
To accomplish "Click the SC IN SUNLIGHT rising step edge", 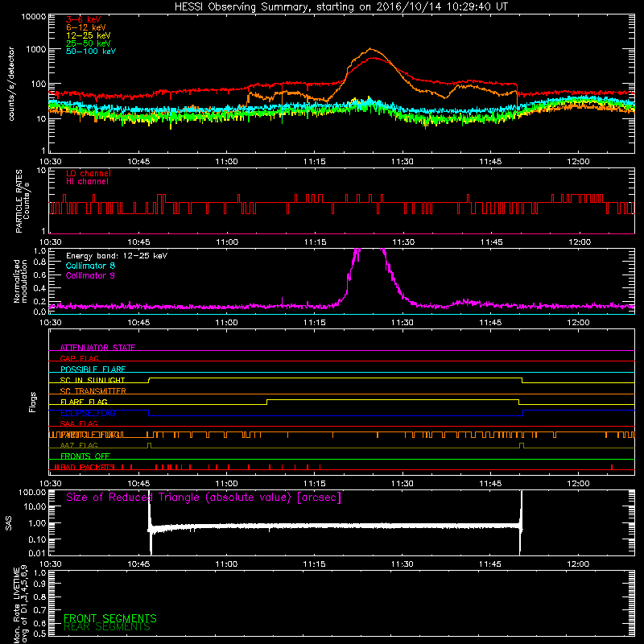I will 149,380.
